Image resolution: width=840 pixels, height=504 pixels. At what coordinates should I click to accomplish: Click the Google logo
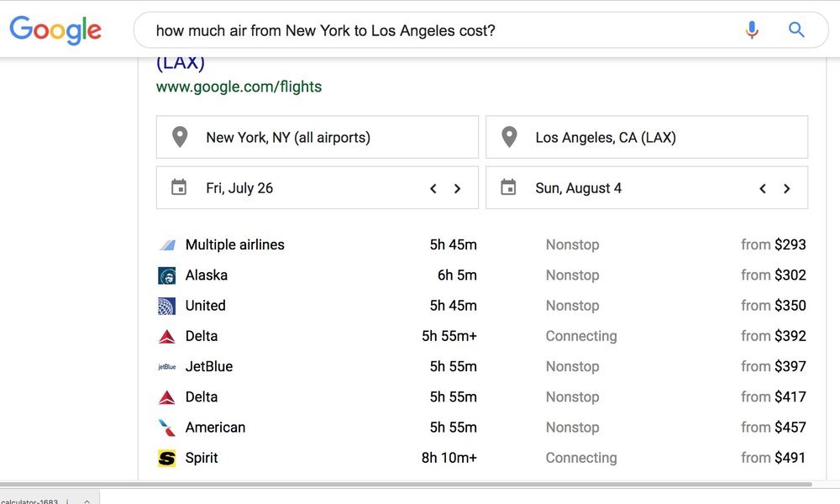pos(55,30)
